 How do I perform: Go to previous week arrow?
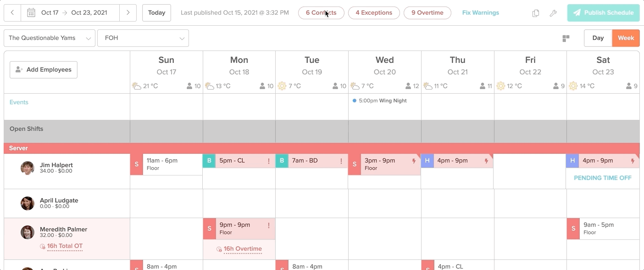click(12, 13)
